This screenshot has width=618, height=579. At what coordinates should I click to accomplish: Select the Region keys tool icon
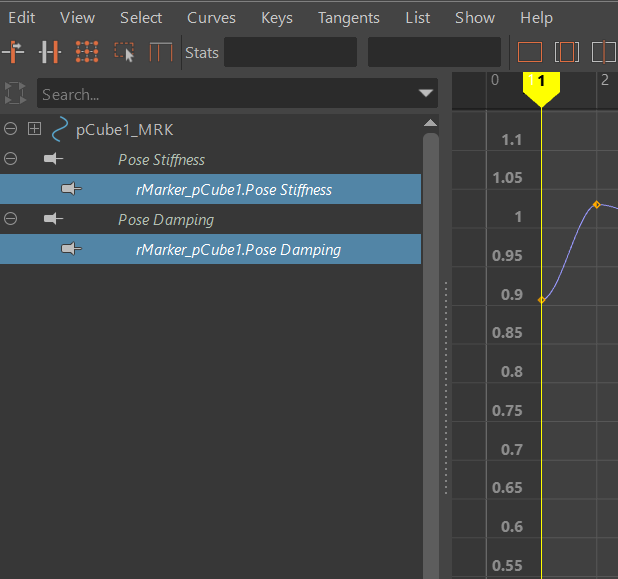pyautogui.click(x=124, y=52)
